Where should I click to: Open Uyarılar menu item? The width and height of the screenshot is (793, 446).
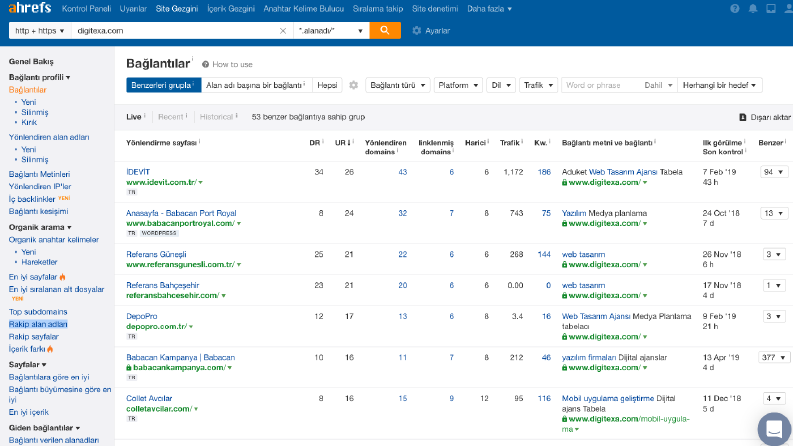point(133,9)
